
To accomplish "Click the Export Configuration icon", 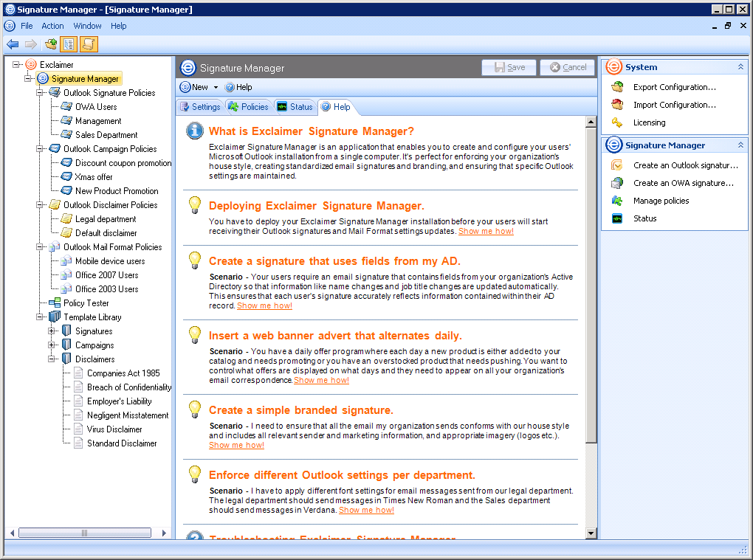I will click(617, 87).
